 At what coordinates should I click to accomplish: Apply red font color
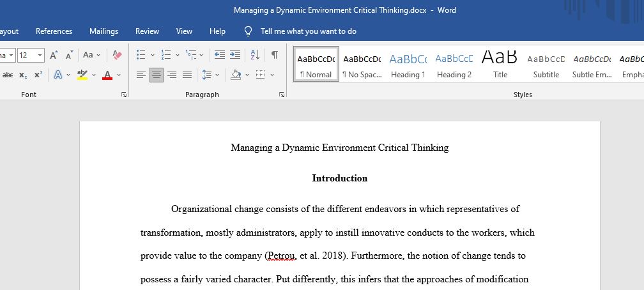coord(107,75)
